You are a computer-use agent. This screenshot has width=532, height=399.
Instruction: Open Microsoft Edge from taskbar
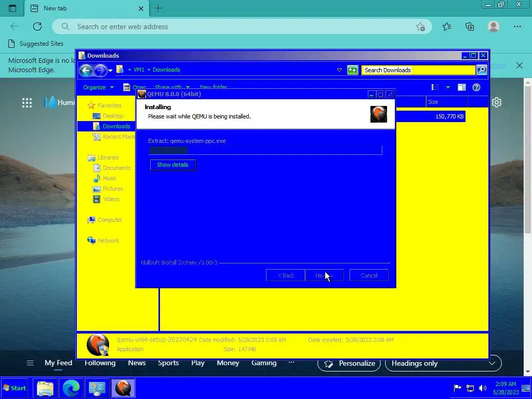(71, 388)
